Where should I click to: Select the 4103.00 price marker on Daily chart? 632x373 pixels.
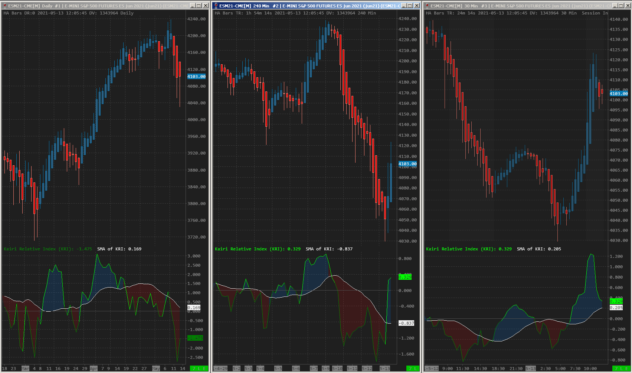(x=197, y=76)
